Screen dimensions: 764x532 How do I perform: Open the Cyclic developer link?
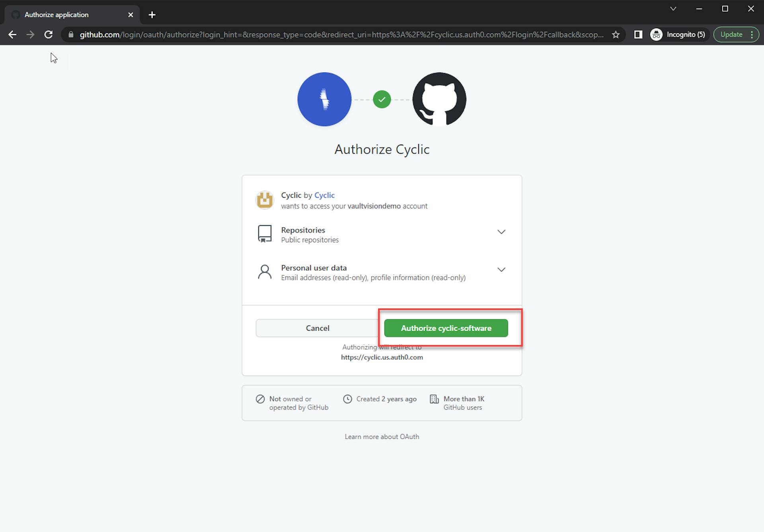pyautogui.click(x=324, y=195)
